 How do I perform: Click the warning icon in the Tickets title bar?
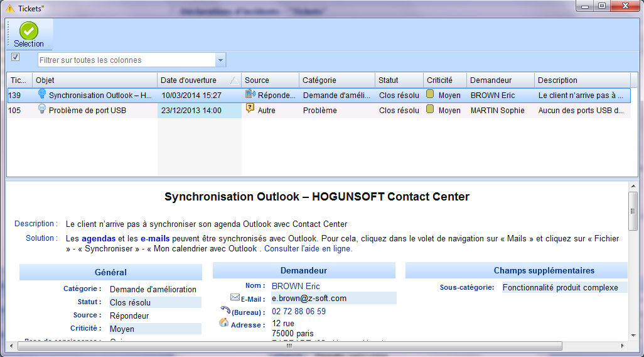(10, 8)
